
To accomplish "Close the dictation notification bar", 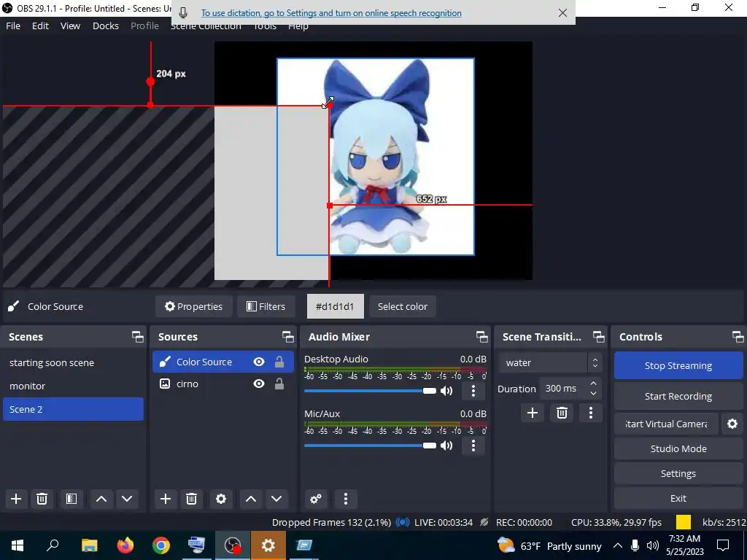I will click(562, 13).
